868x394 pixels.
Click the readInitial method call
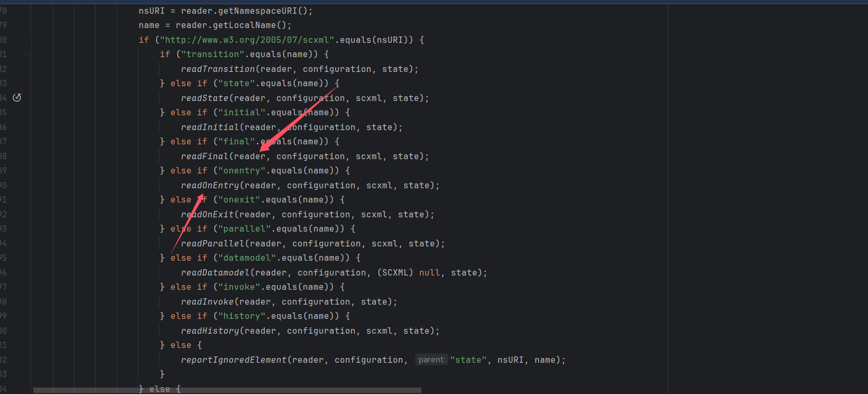pos(210,127)
